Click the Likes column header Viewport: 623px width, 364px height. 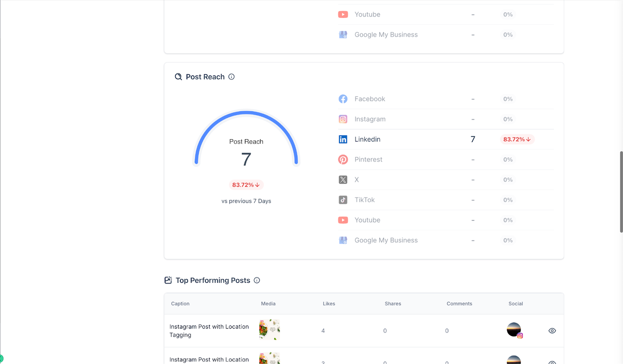tap(329, 304)
